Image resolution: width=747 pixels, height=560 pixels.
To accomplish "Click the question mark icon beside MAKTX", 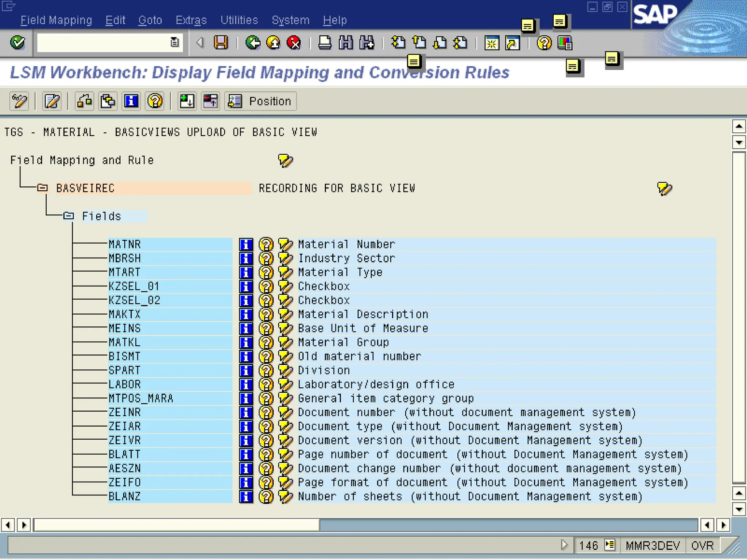I will [266, 314].
